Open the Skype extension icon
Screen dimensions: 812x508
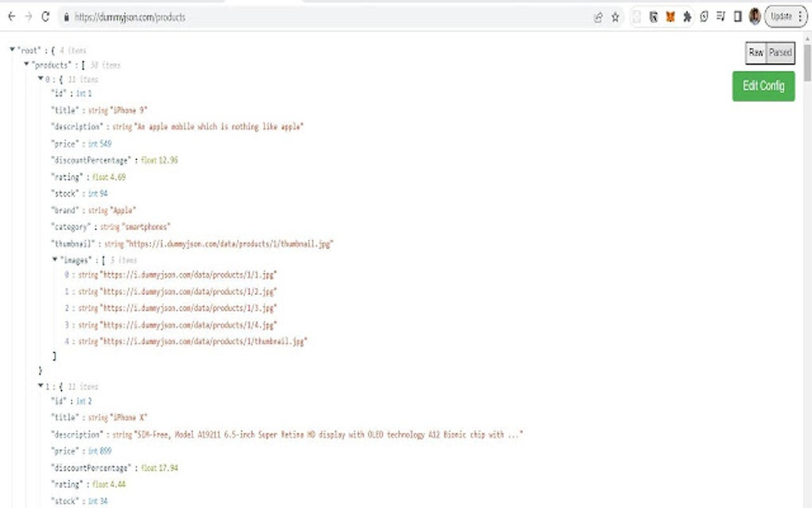point(705,17)
